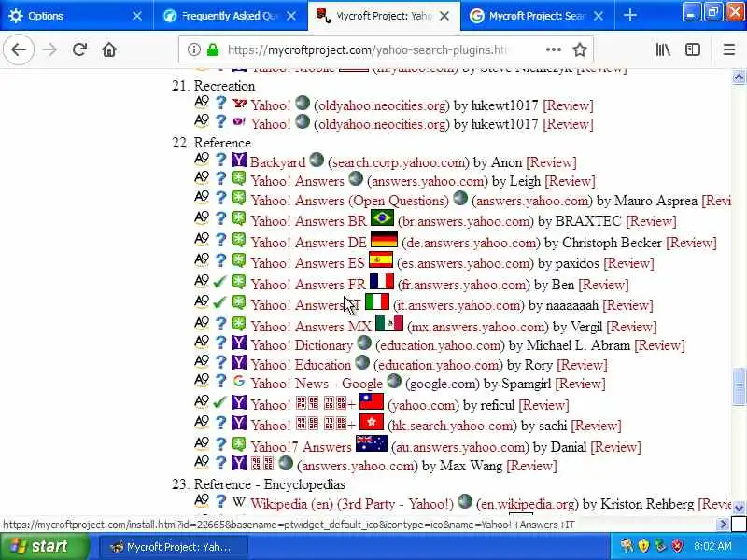Bookmark this page with the star

(579, 49)
